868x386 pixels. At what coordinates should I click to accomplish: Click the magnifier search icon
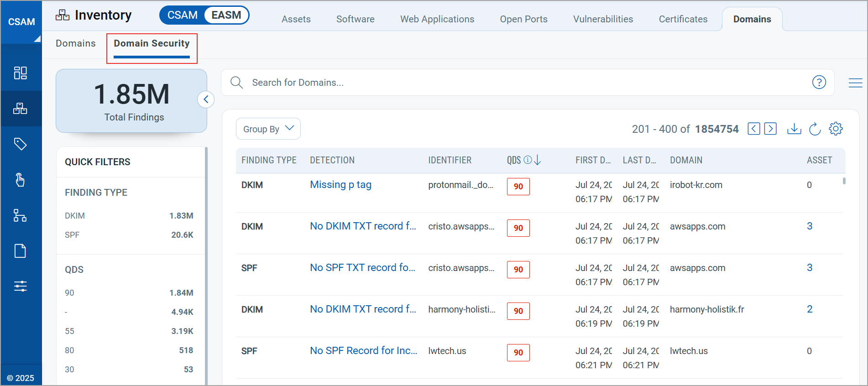pyautogui.click(x=237, y=83)
